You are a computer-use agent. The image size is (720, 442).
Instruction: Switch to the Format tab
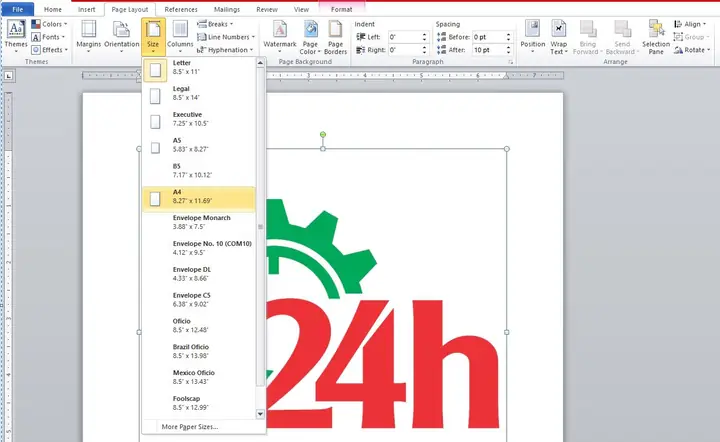[x=341, y=9]
